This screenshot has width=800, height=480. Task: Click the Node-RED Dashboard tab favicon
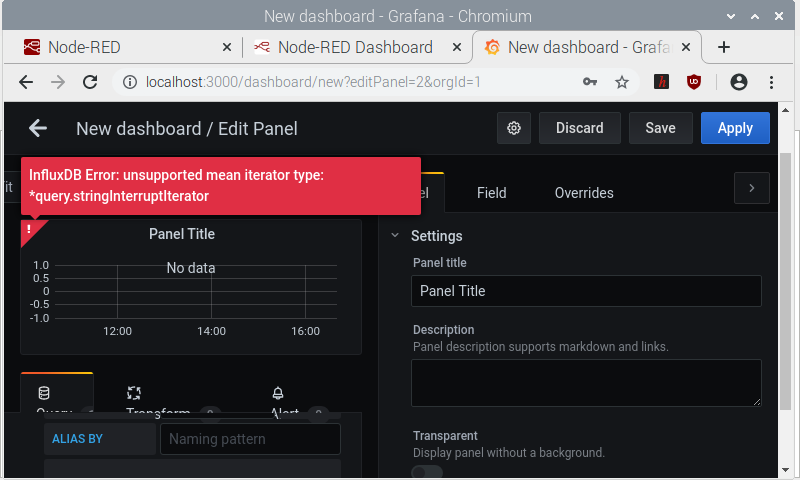coord(262,47)
